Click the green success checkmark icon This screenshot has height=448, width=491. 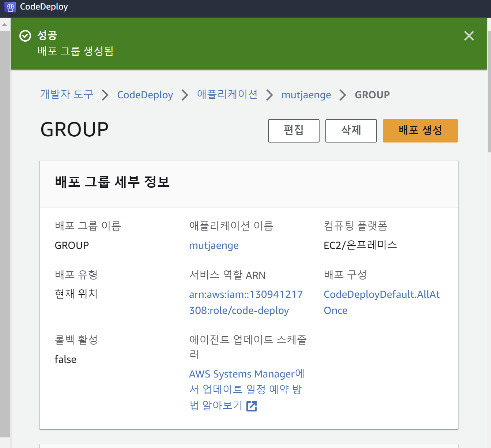(x=25, y=36)
